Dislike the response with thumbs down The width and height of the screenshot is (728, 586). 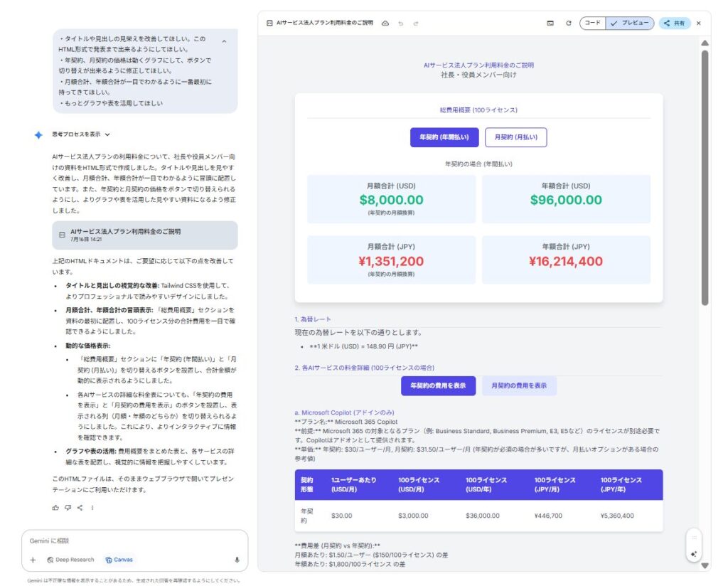68,508
